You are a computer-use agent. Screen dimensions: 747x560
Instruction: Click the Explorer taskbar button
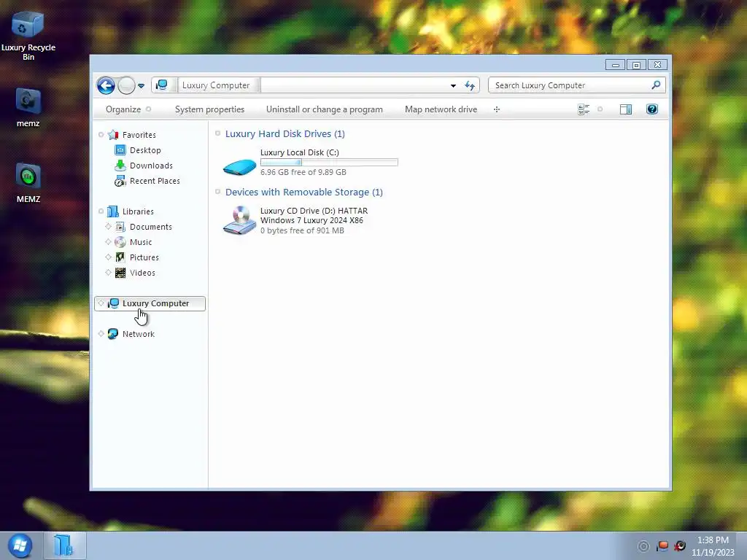pyautogui.click(x=64, y=545)
